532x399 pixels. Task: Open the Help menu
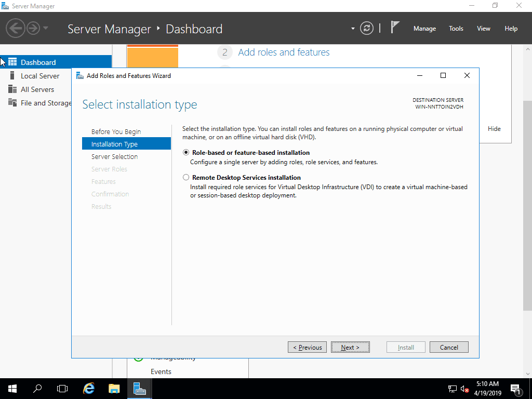(x=511, y=29)
